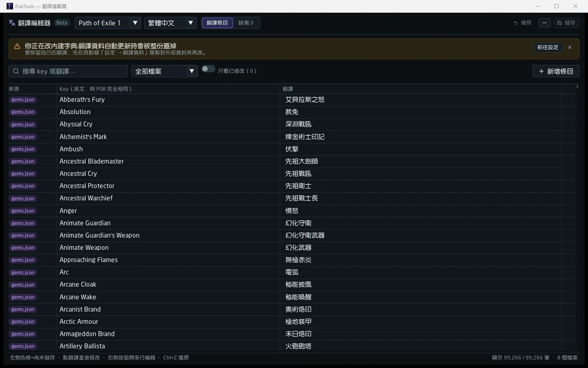Open the 全部檔案 file filter dropdown
This screenshot has width=588, height=368.
pyautogui.click(x=164, y=71)
